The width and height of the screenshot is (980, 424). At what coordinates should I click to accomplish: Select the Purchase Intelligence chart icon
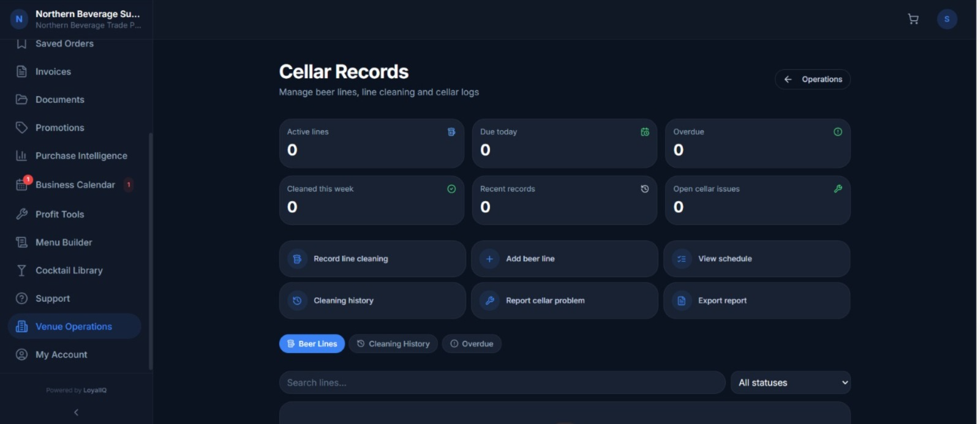pyautogui.click(x=21, y=155)
